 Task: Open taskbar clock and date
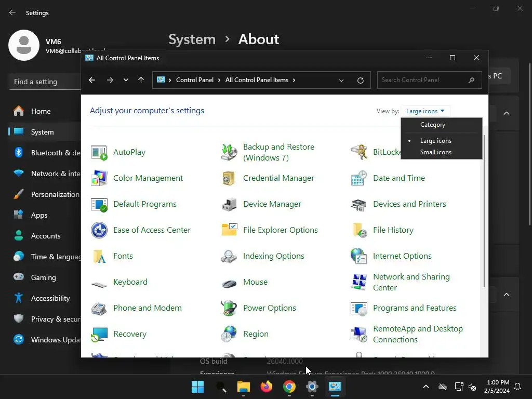pos(497,387)
